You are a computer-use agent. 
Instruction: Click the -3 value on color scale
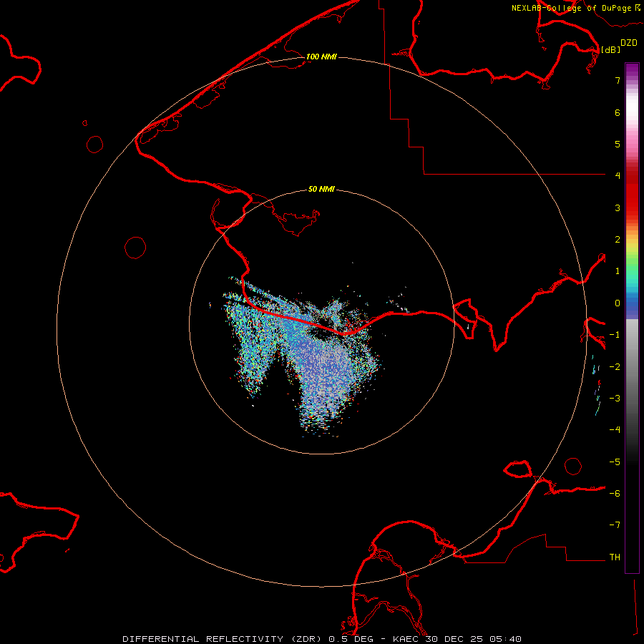[615, 399]
